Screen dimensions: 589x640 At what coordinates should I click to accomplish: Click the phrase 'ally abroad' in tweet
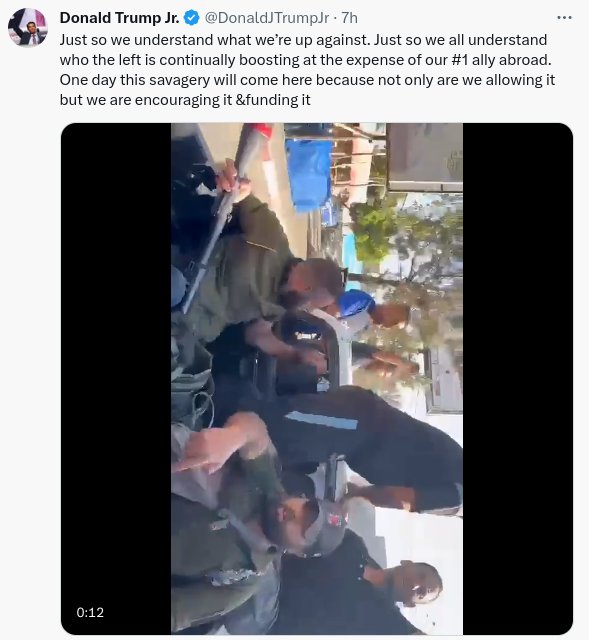(x=511, y=60)
